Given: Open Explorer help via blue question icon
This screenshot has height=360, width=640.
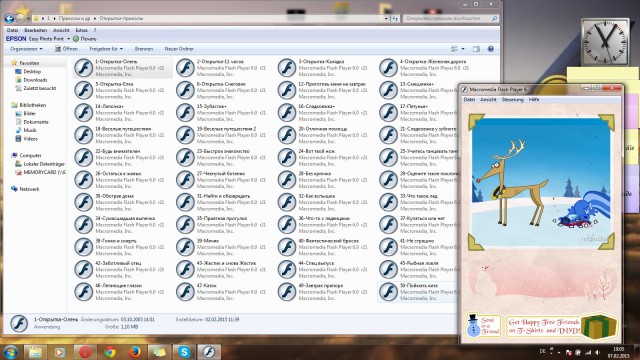Looking at the screenshot, I should pyautogui.click(x=491, y=49).
